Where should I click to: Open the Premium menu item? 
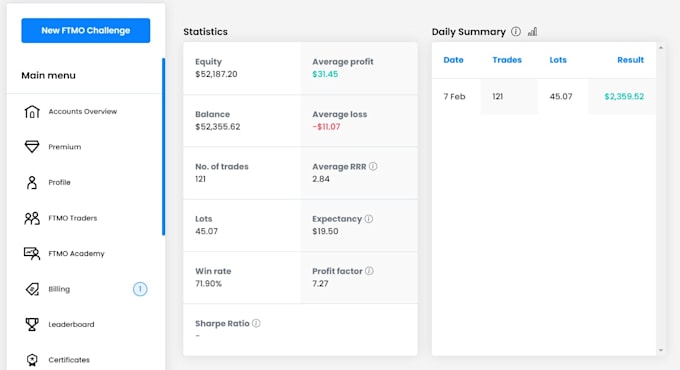[65, 147]
